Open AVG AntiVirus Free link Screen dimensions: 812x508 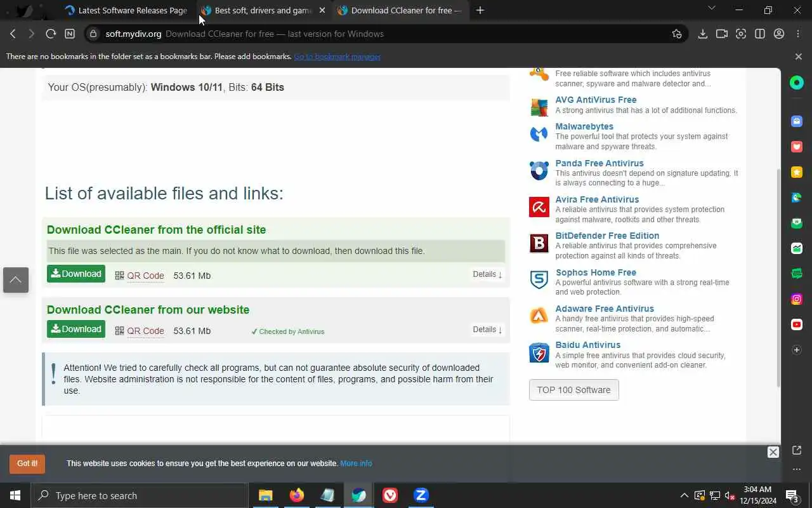(x=596, y=100)
